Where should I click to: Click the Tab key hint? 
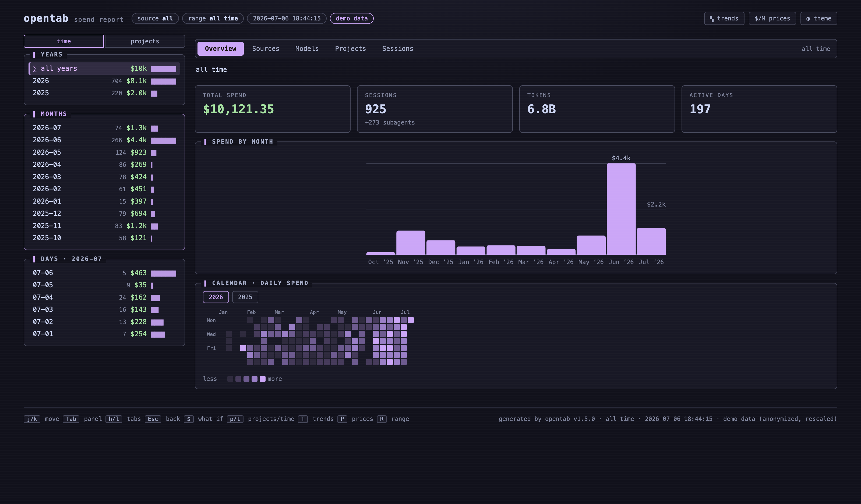[71, 419]
